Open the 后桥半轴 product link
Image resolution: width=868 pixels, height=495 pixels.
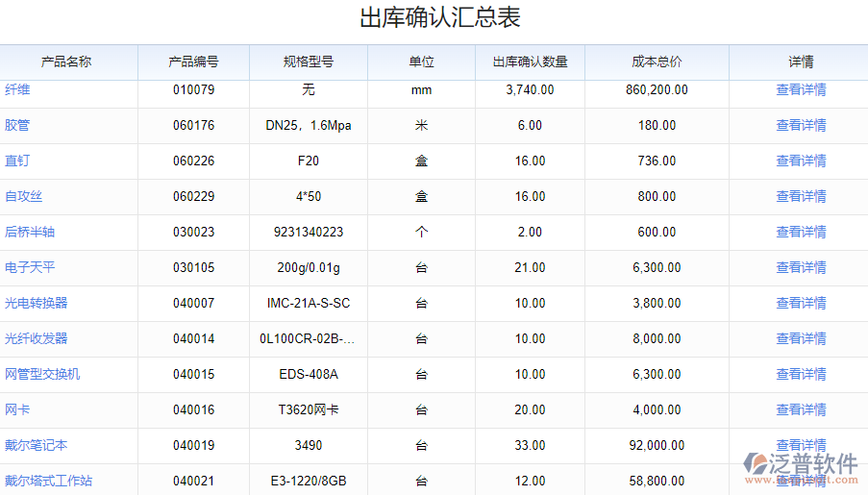pyautogui.click(x=30, y=232)
